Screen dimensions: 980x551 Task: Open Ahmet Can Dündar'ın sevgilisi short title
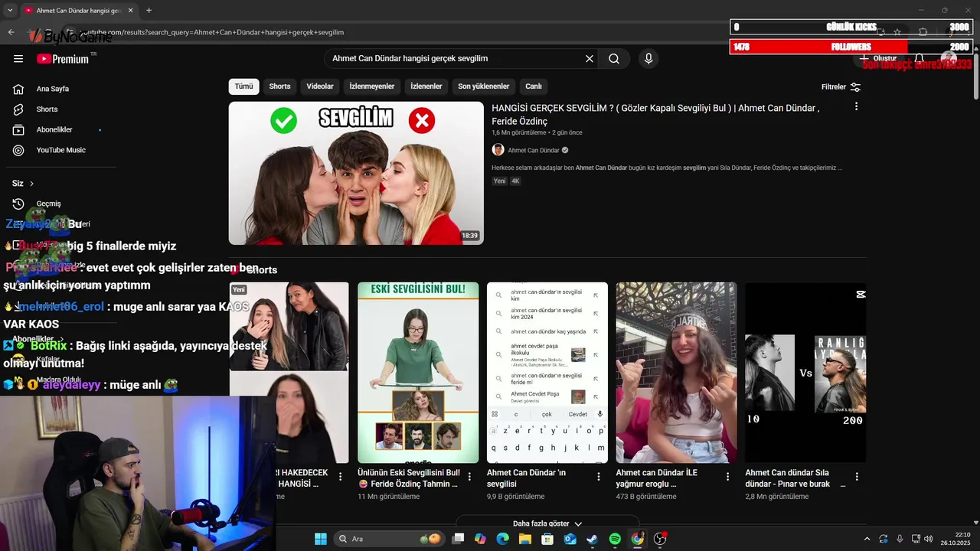(527, 478)
